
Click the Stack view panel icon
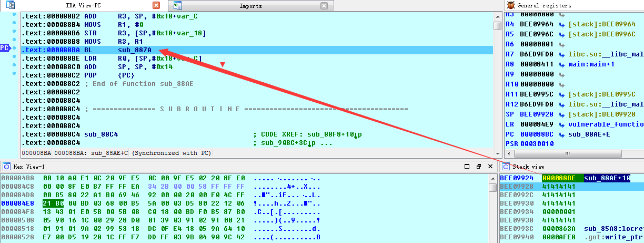click(507, 166)
